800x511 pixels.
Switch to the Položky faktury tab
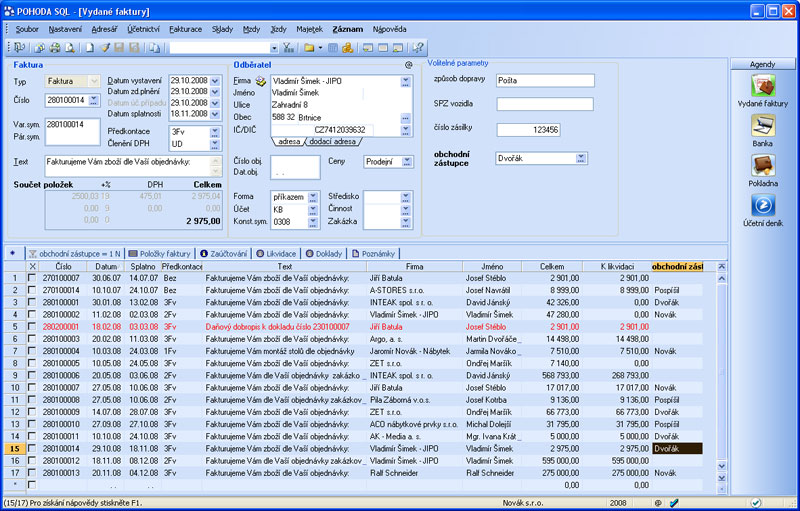pos(159,253)
